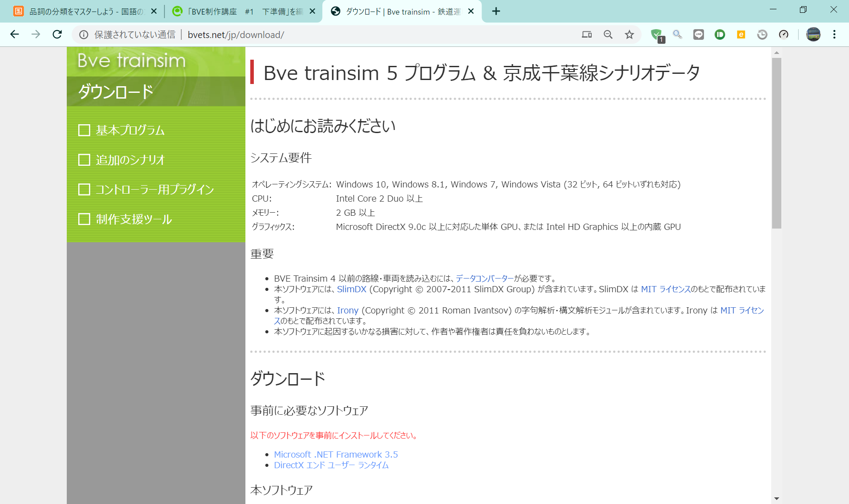Open the LINE browser extension
The width and height of the screenshot is (849, 504).
click(x=699, y=34)
